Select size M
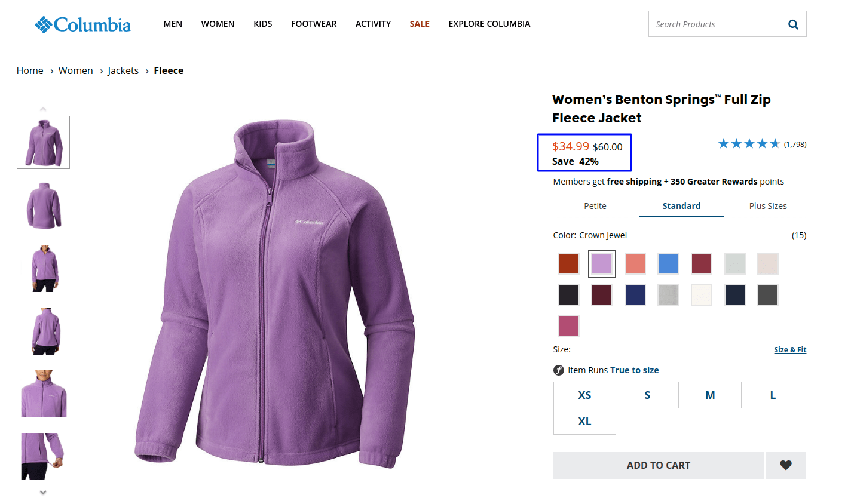 click(709, 395)
